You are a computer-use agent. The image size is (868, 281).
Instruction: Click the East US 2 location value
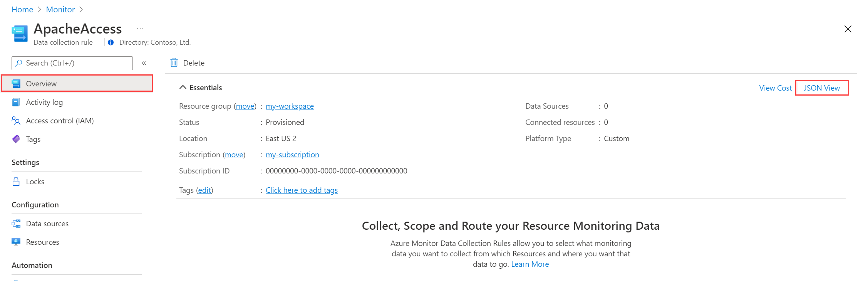(x=281, y=138)
